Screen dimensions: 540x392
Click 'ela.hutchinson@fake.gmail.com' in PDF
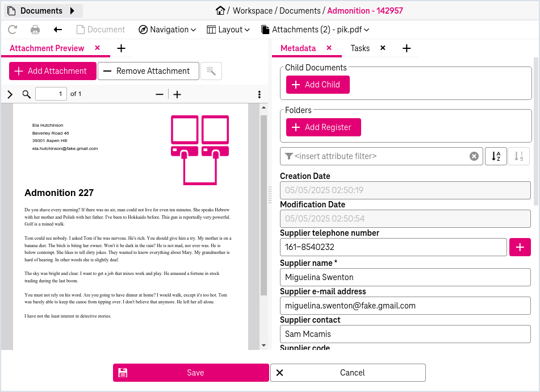click(x=65, y=149)
